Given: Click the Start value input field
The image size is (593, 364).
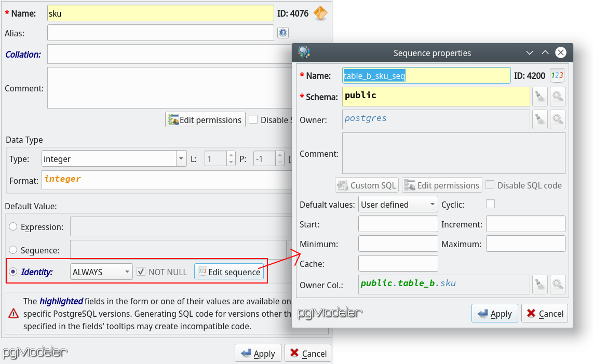Looking at the screenshot, I should click(x=398, y=224).
